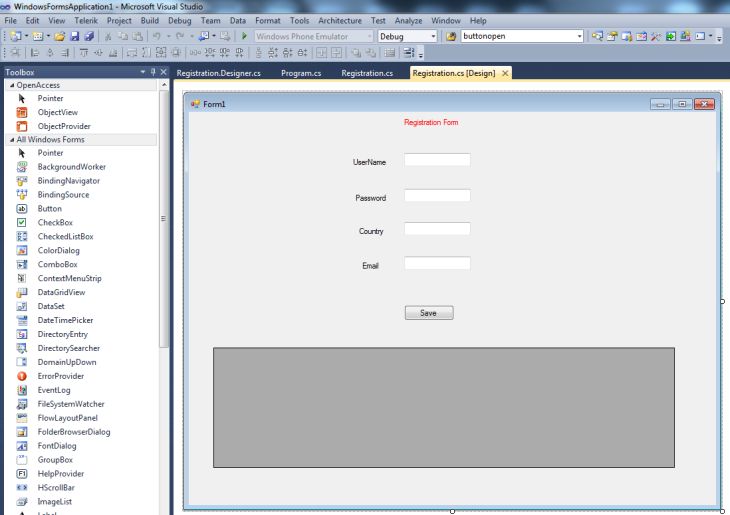Select the gray DataGridView area on form
Screen dimensions: 730x515
click(444, 407)
